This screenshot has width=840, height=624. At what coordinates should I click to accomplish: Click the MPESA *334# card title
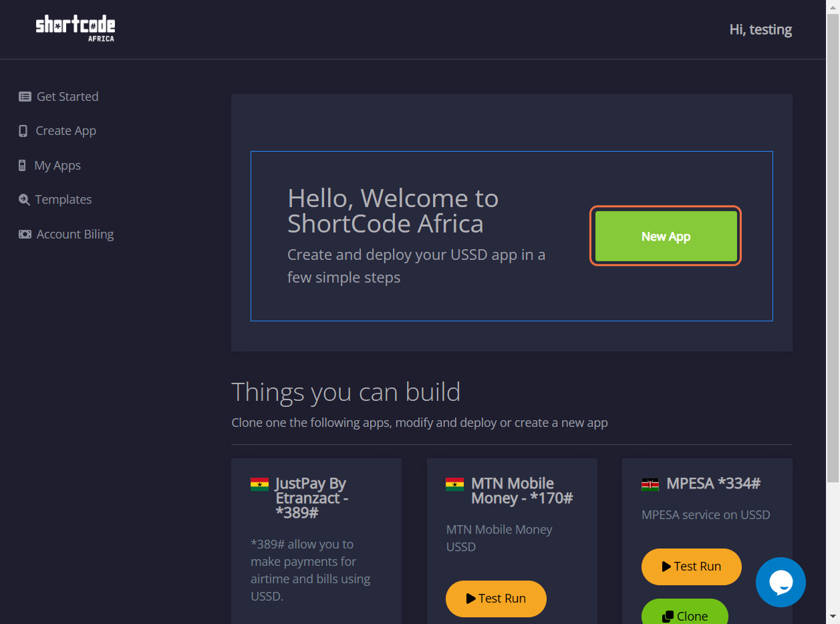pyautogui.click(x=713, y=483)
